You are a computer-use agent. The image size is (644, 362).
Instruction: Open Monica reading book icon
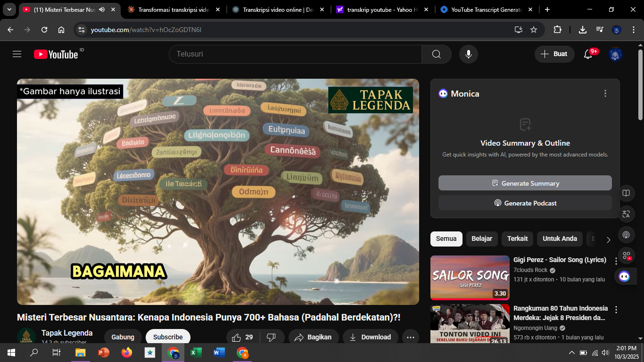[626, 193]
